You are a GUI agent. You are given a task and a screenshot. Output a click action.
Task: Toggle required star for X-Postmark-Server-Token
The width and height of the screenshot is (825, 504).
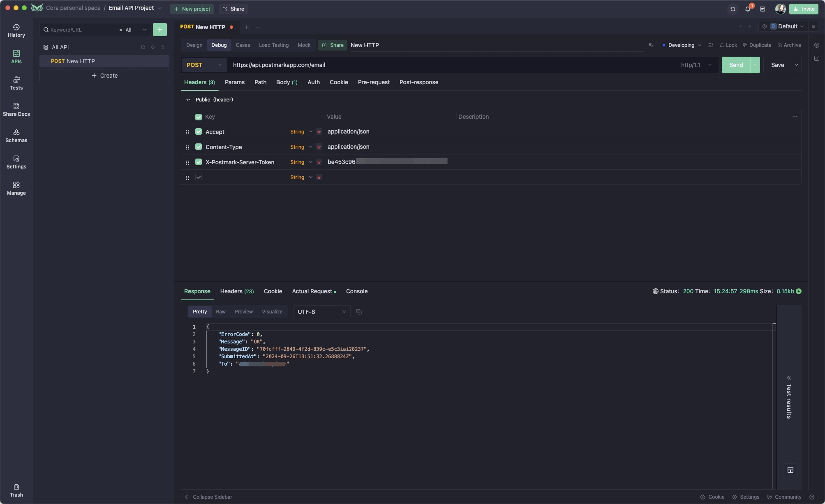coord(319,162)
